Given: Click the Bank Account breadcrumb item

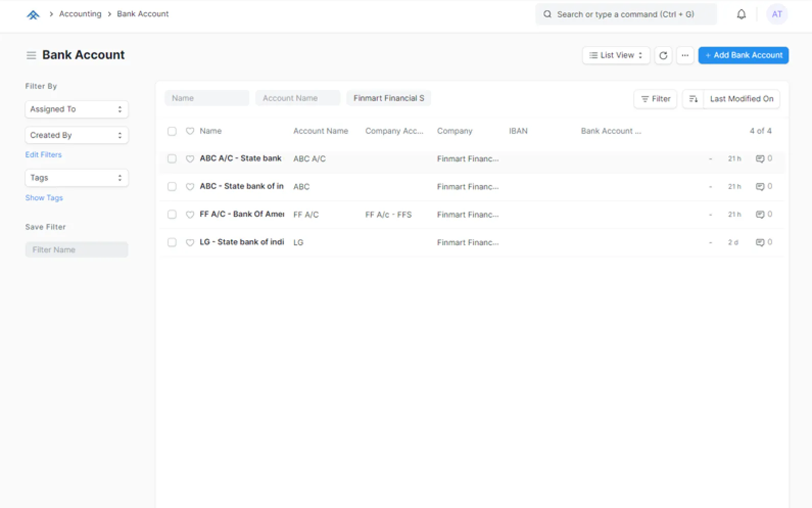Looking at the screenshot, I should (x=142, y=14).
